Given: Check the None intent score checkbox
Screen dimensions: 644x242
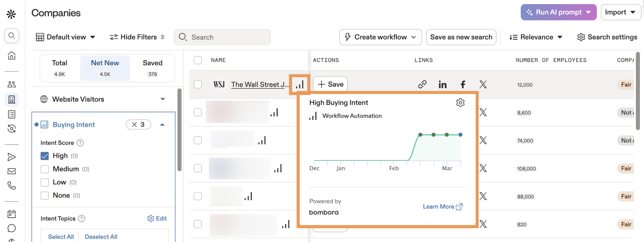Looking at the screenshot, I should click(x=45, y=196).
